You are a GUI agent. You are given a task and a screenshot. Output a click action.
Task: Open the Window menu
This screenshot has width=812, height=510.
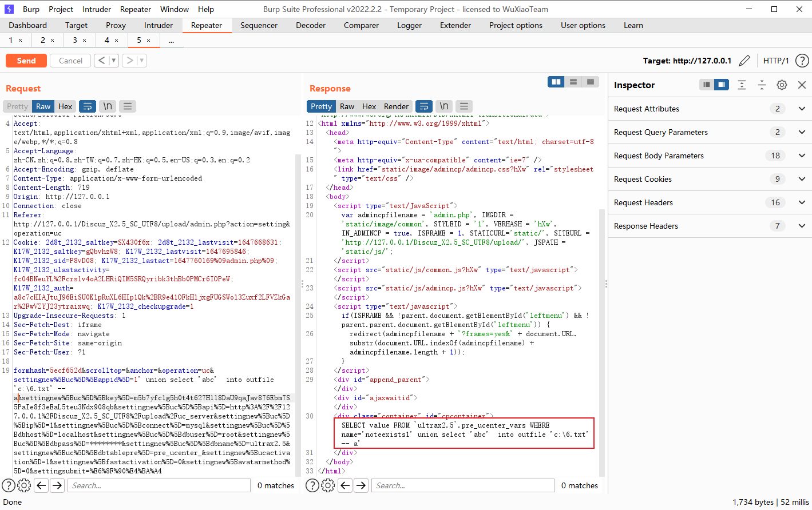click(175, 9)
